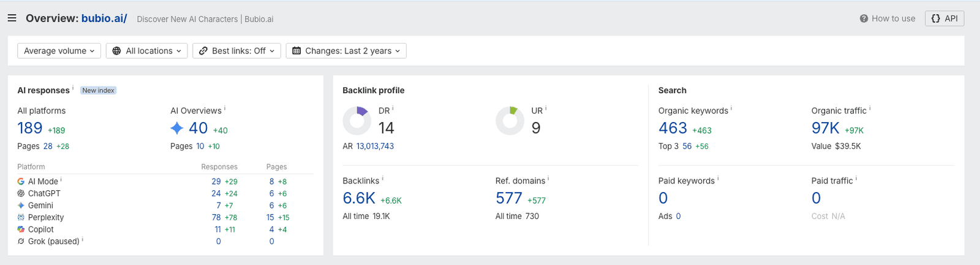The width and height of the screenshot is (980, 265).
Task: Open the All locations dropdown
Action: click(x=147, y=51)
